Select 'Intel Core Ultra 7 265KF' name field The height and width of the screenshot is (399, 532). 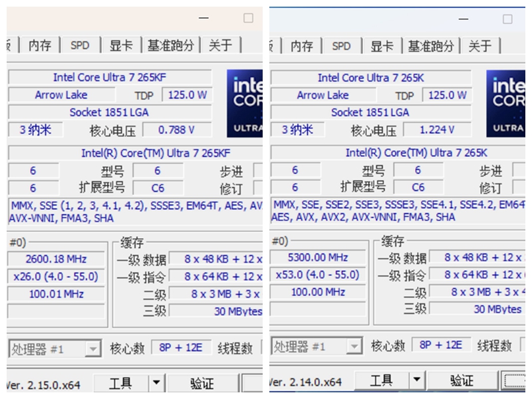click(110, 77)
